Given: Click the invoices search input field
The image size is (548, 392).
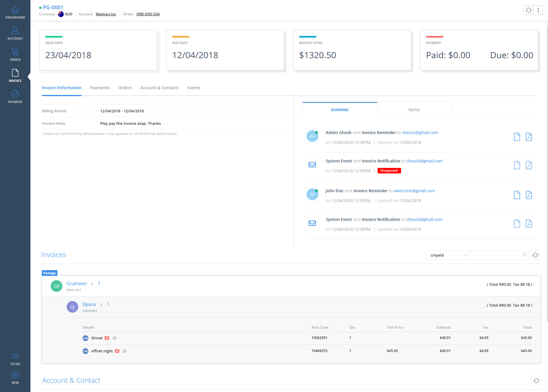Looking at the screenshot, I should coord(497,255).
